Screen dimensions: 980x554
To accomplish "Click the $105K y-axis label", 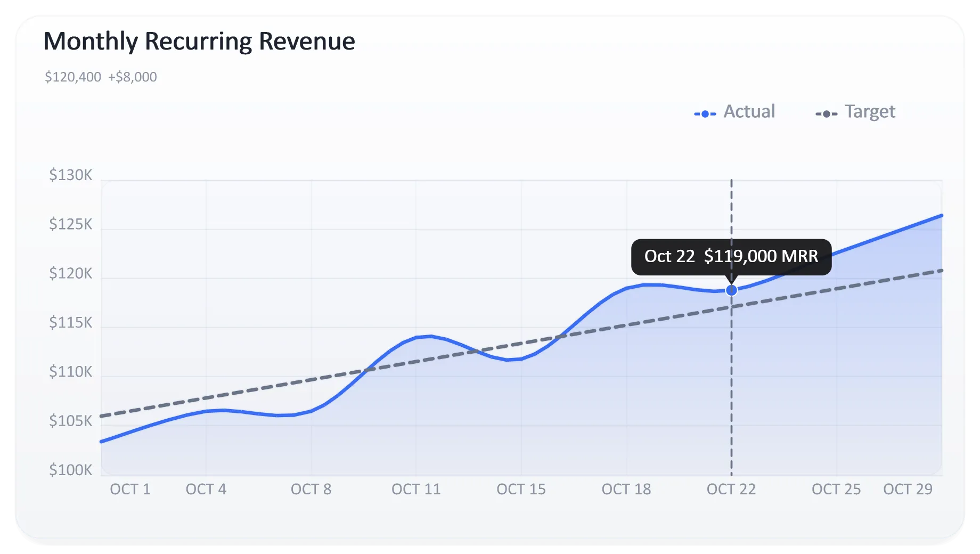I will [x=71, y=421].
